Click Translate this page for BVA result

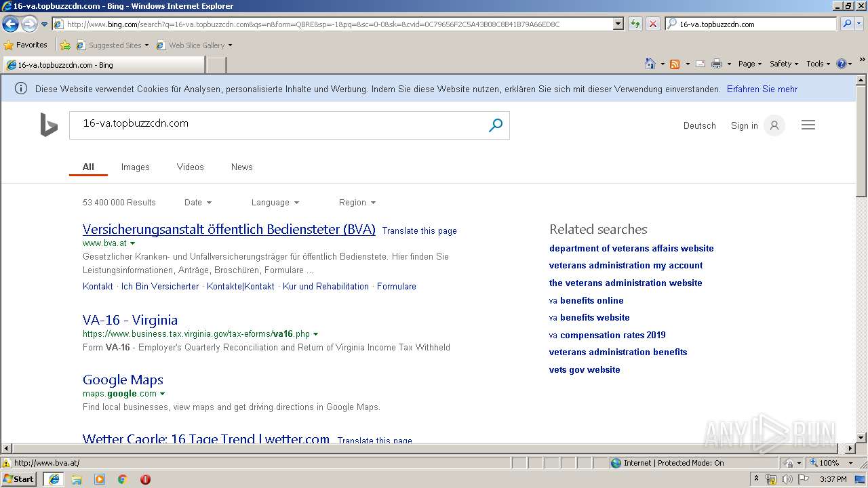(419, 230)
